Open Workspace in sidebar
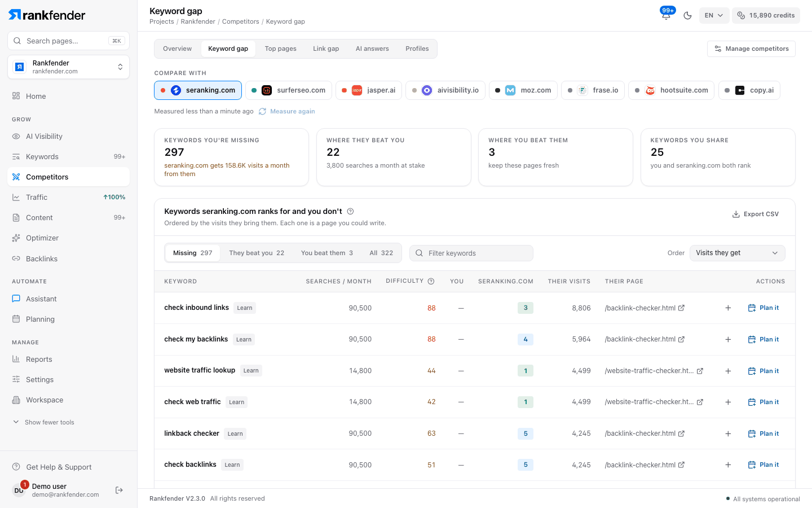This screenshot has height=508, width=812. pos(68,400)
